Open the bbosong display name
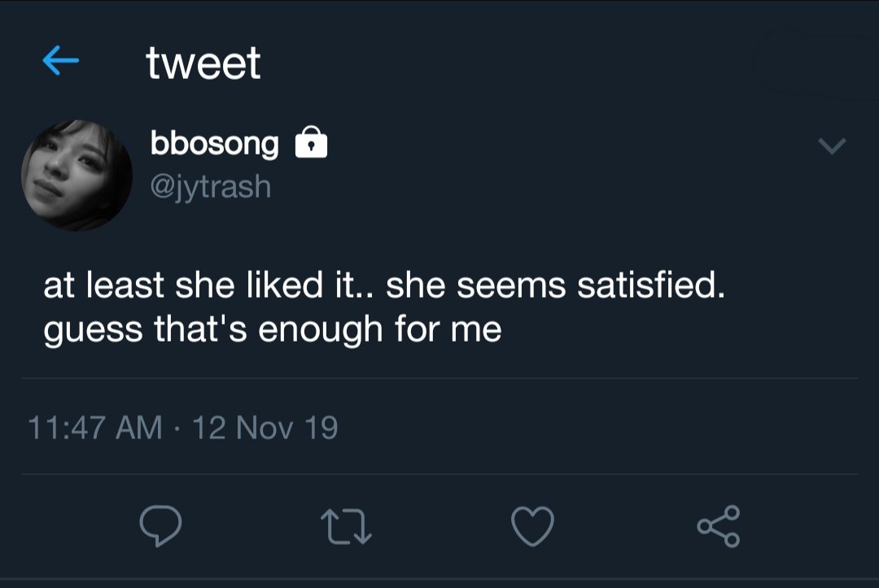The width and height of the screenshot is (879, 588). click(214, 144)
